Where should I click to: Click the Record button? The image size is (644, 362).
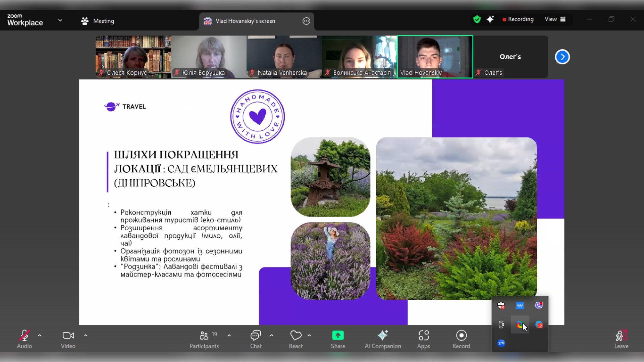click(x=461, y=339)
